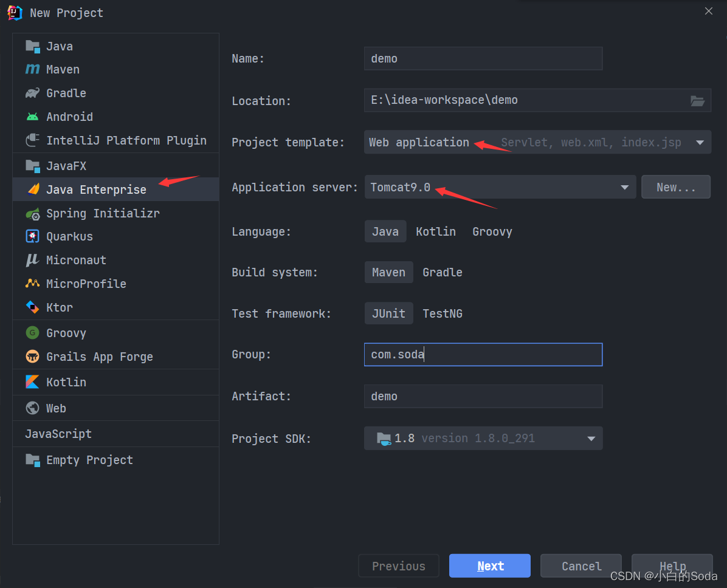The width and height of the screenshot is (727, 588).
Task: Click the IntelliJ IDEA logo in title bar
Action: 15,13
